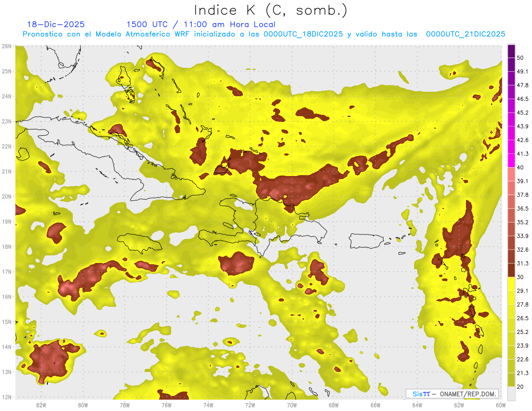This screenshot has width=532, height=411.
Task: Click the '43.9' color scale value
Action: tap(523, 126)
